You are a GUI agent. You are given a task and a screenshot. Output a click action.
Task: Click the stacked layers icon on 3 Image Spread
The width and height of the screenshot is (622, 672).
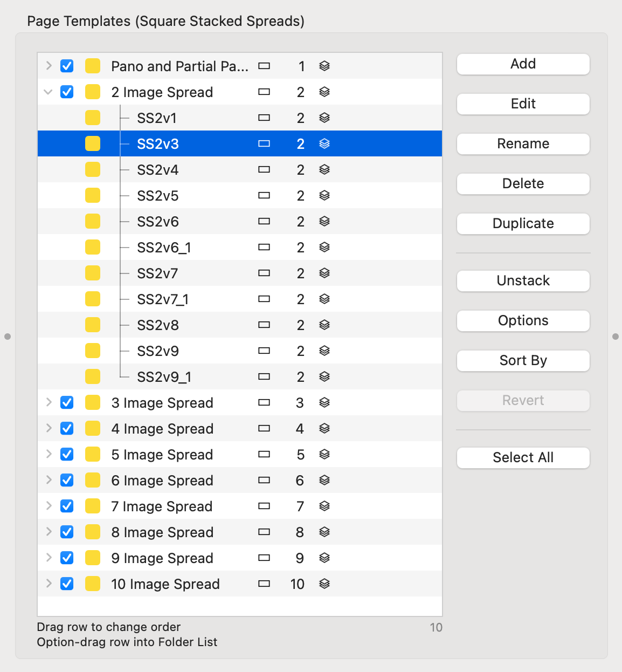pyautogui.click(x=324, y=402)
